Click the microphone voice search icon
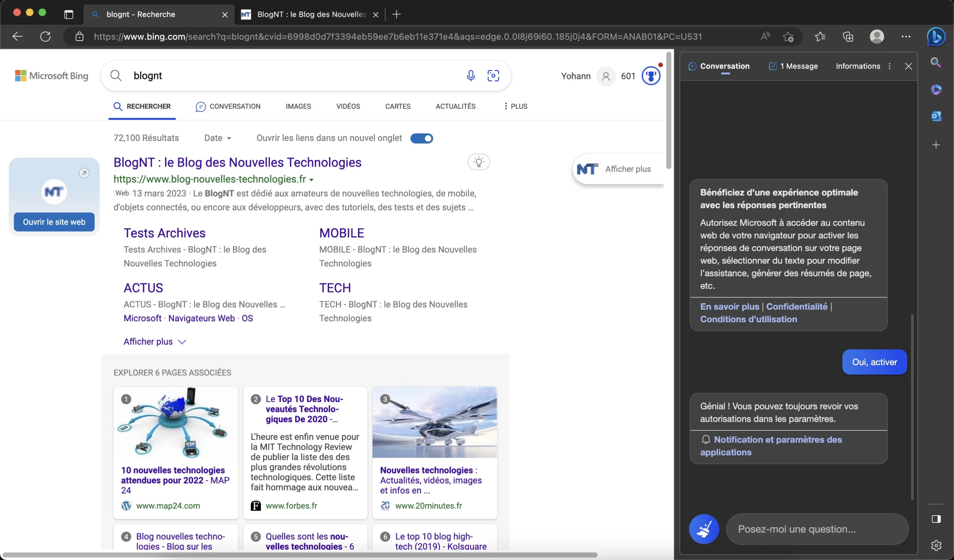This screenshot has height=560, width=954. click(x=471, y=76)
